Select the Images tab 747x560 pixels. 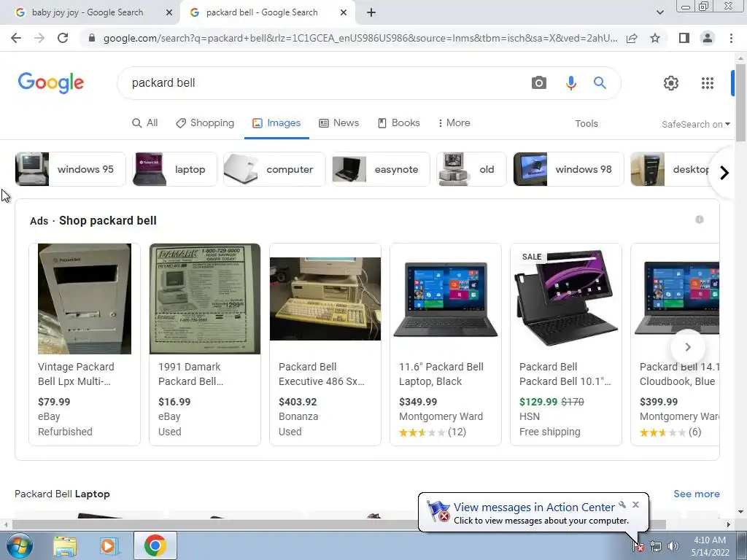pos(276,122)
